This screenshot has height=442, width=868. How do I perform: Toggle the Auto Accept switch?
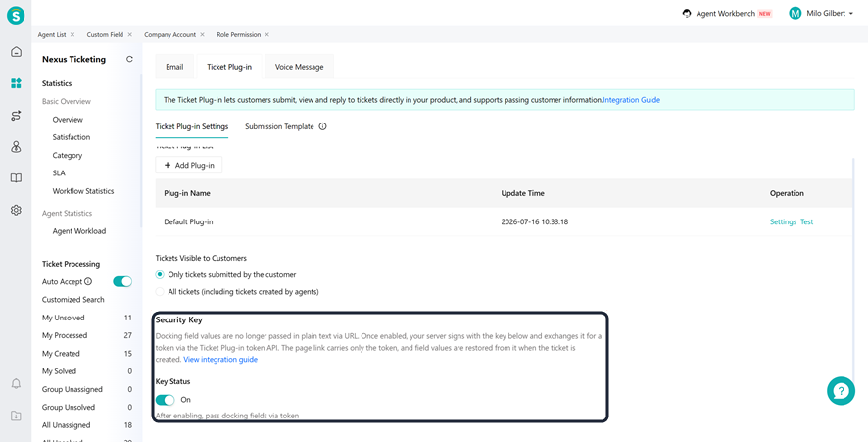(x=122, y=282)
